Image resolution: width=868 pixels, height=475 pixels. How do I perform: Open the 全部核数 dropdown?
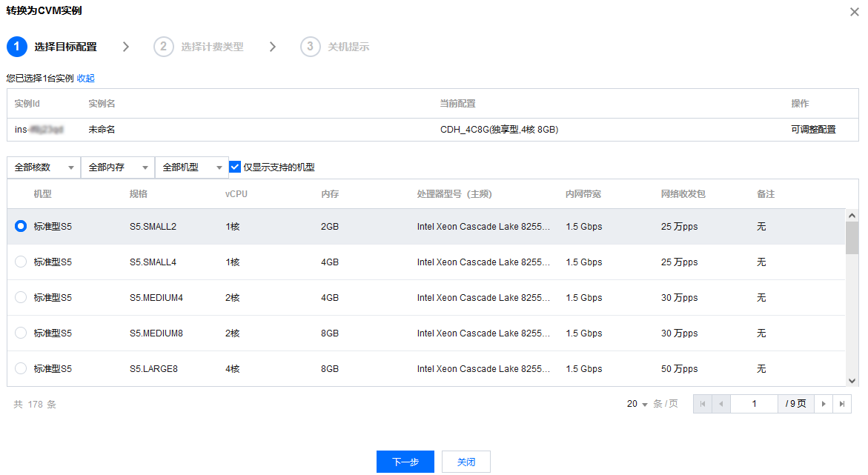44,167
